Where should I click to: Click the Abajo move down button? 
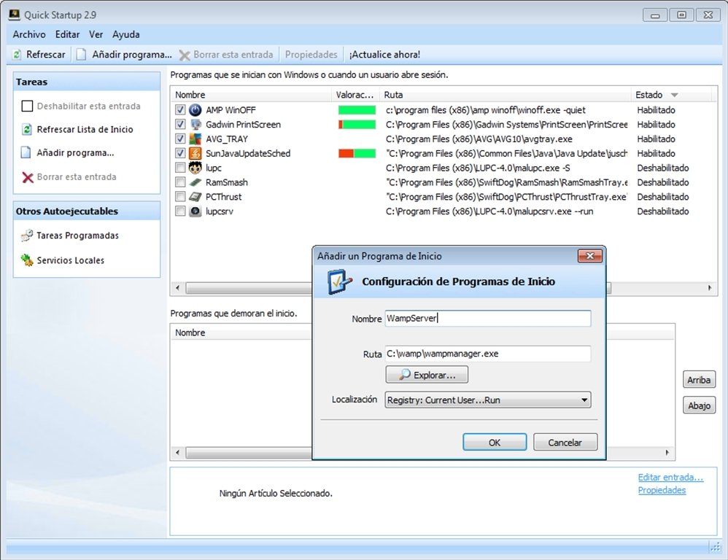699,405
